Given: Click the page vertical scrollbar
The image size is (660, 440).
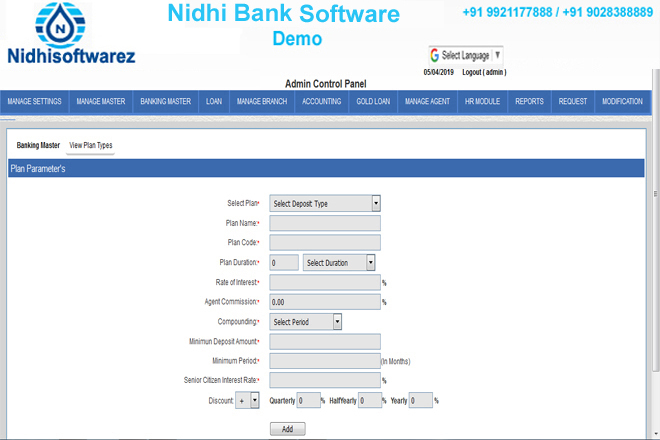Looking at the screenshot, I should click(656, 220).
